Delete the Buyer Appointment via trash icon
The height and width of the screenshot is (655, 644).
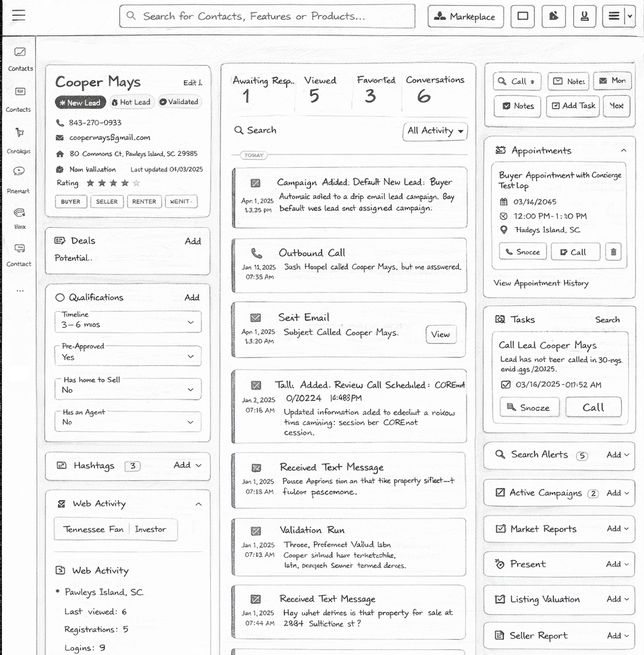[613, 252]
